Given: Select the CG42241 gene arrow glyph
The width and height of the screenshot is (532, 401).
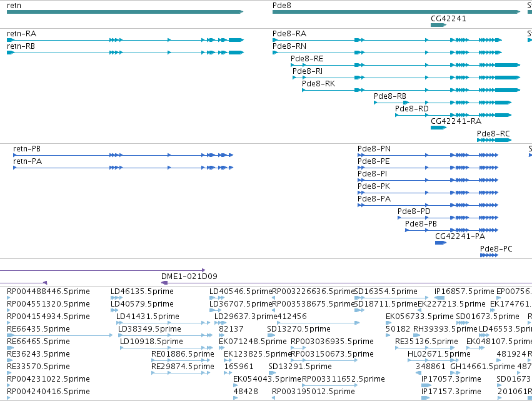Looking at the screenshot, I should 438,25.
